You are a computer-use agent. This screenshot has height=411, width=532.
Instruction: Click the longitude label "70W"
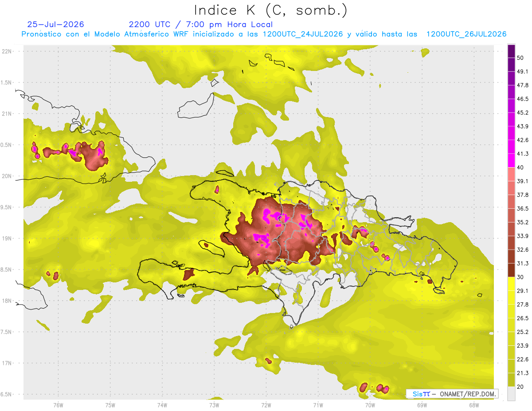tap(370, 405)
